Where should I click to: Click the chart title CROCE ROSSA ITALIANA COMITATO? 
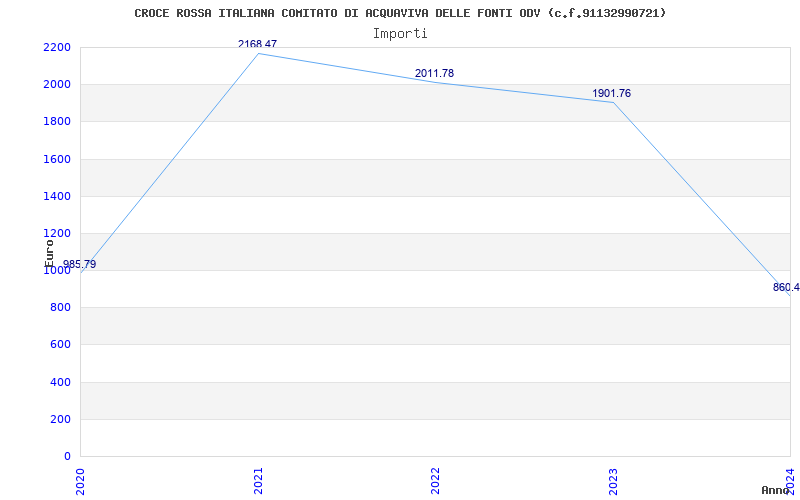pyautogui.click(x=400, y=13)
